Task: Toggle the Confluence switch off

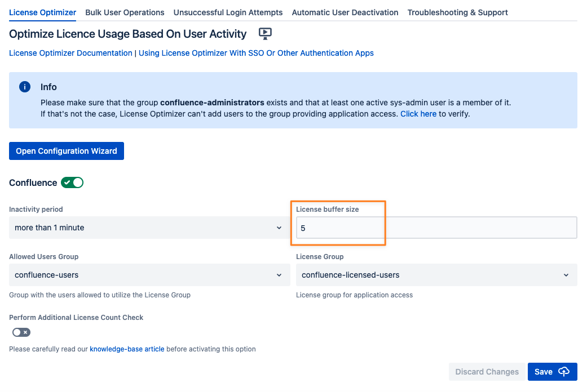Action: tap(72, 182)
